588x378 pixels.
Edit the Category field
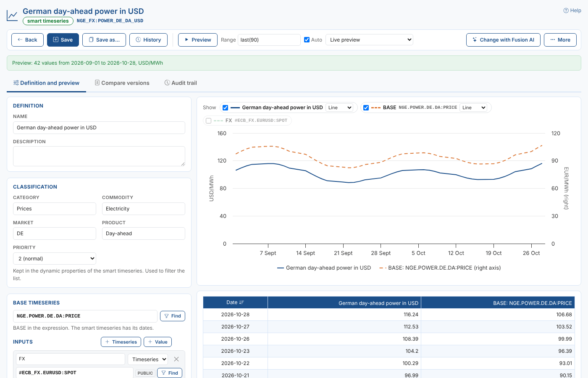tap(55, 209)
